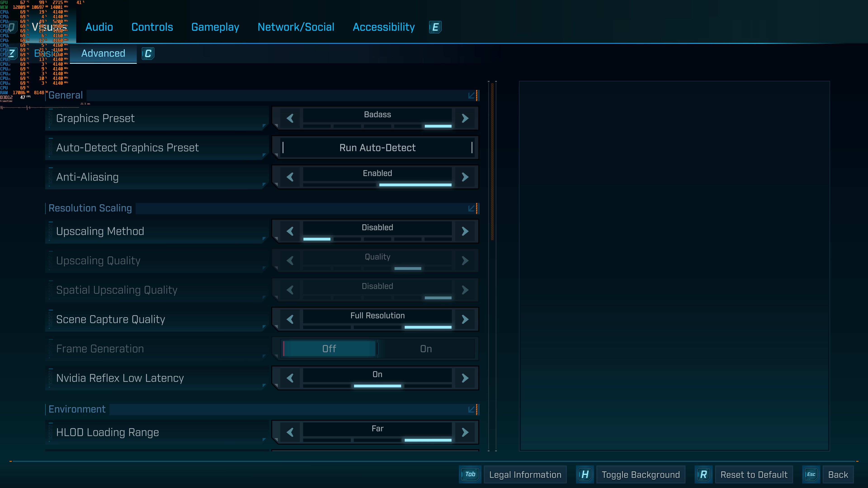
Task: Open the Gameplay settings tab
Action: [215, 27]
